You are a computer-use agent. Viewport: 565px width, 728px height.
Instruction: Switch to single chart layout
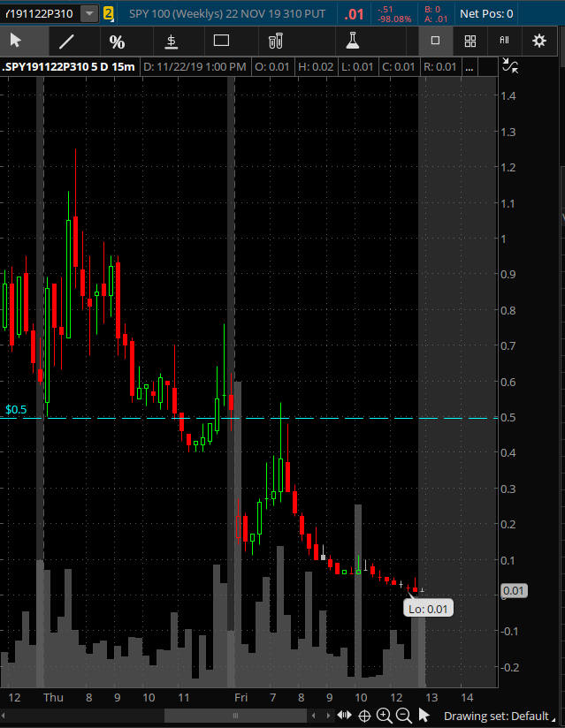(x=435, y=41)
